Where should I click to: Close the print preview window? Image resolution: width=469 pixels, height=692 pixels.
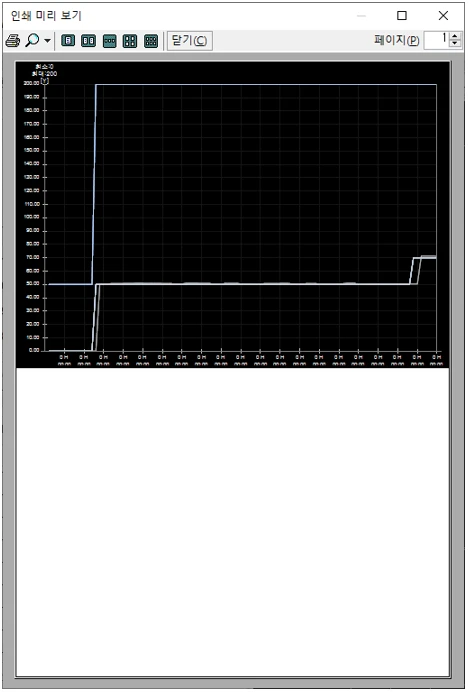tap(443, 15)
